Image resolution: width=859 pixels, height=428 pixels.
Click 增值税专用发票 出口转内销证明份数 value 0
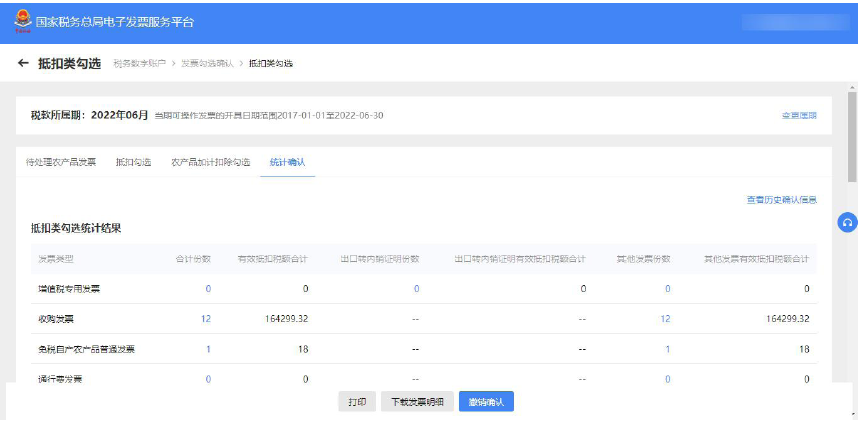point(416,289)
